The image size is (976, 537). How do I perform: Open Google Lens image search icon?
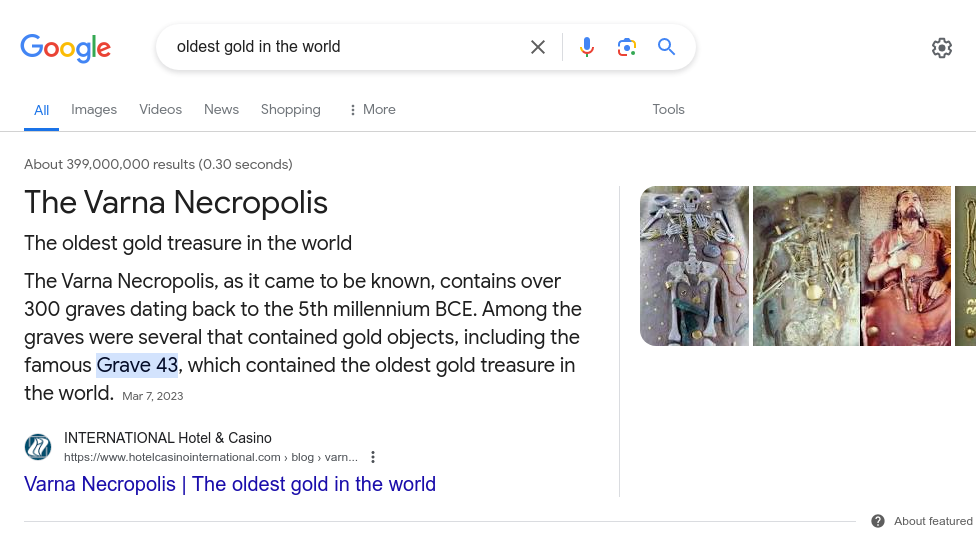click(x=627, y=47)
